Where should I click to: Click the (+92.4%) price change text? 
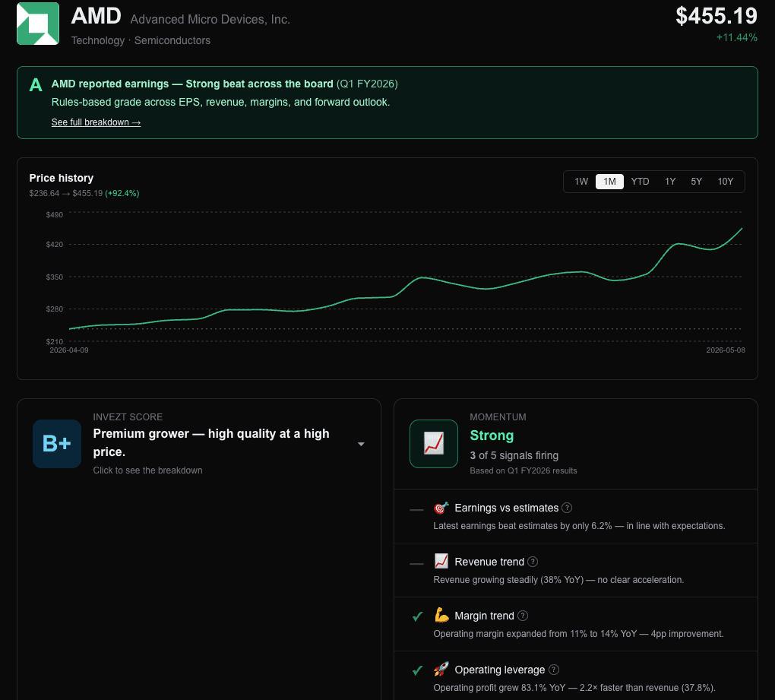pos(122,193)
